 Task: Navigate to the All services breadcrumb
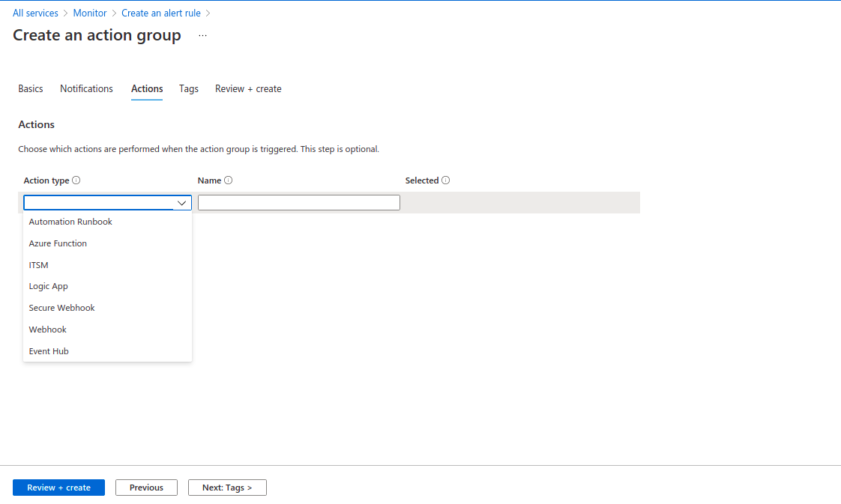click(35, 13)
